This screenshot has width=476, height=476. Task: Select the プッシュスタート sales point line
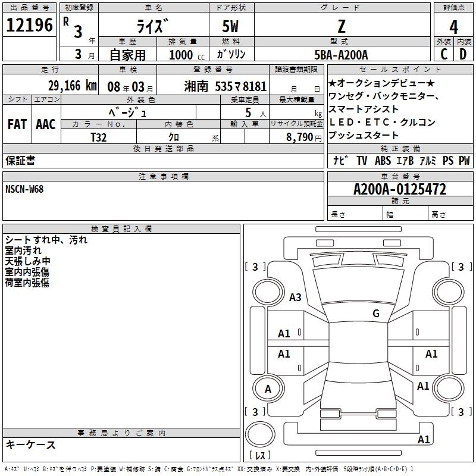(x=364, y=135)
